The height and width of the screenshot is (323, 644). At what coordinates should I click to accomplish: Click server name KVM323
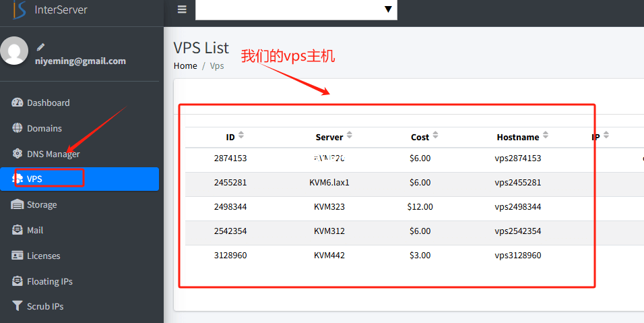tap(329, 207)
